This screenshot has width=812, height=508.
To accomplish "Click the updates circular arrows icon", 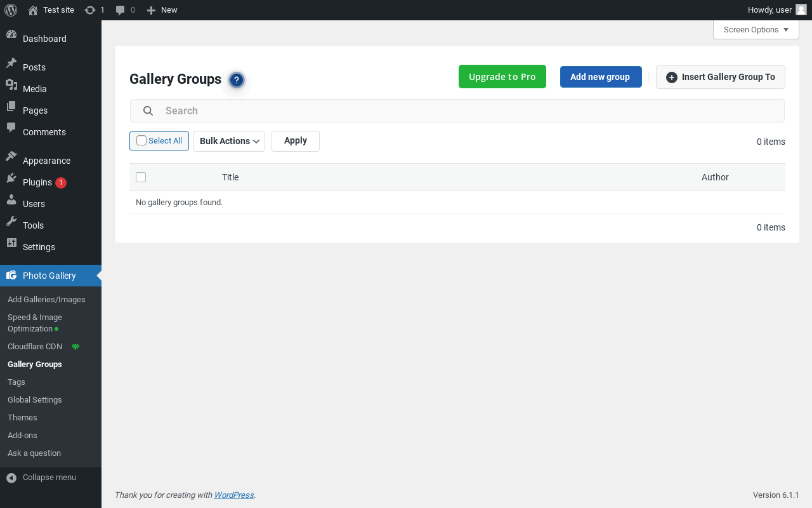I will point(90,10).
